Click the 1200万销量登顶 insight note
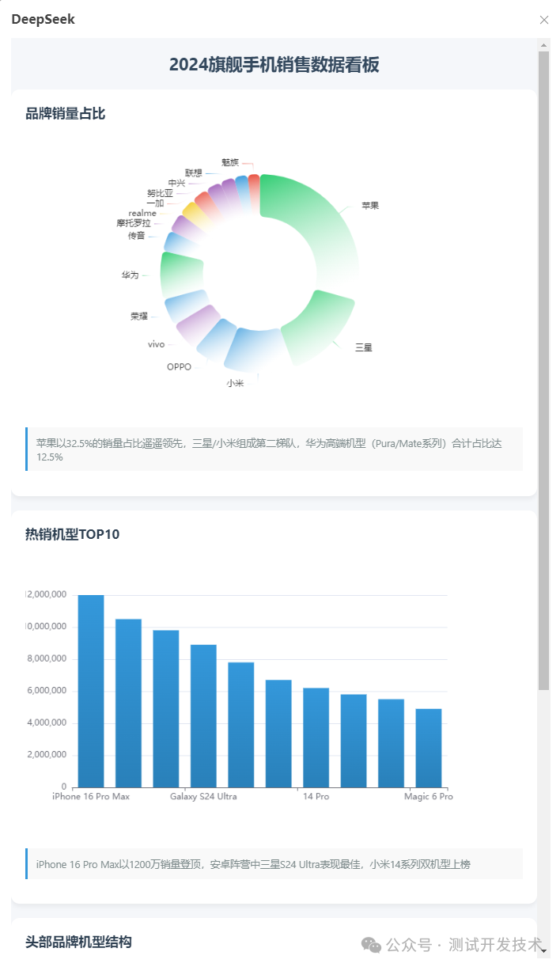Image resolution: width=560 pixels, height=967 pixels. pos(274,864)
